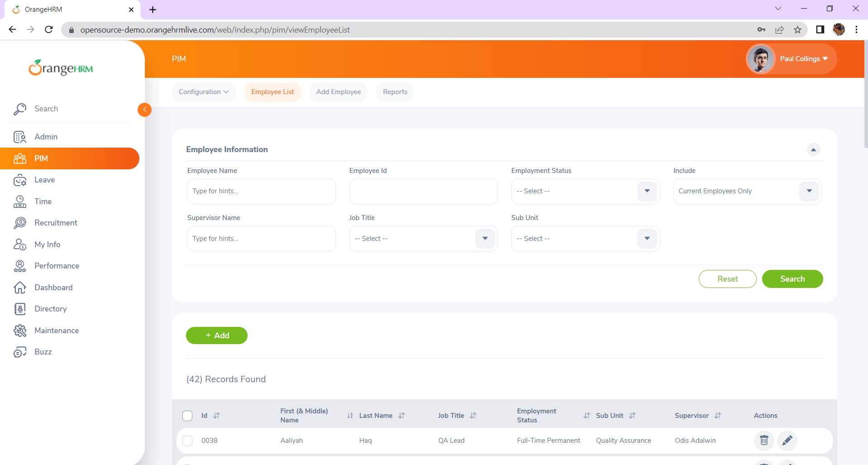Click the OrangeHRM logo
868x465 pixels.
(62, 67)
